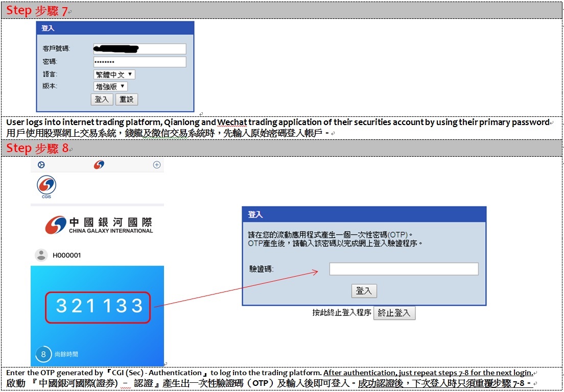
Task: Click 登入 button in the OTP dialog
Action: click(364, 291)
